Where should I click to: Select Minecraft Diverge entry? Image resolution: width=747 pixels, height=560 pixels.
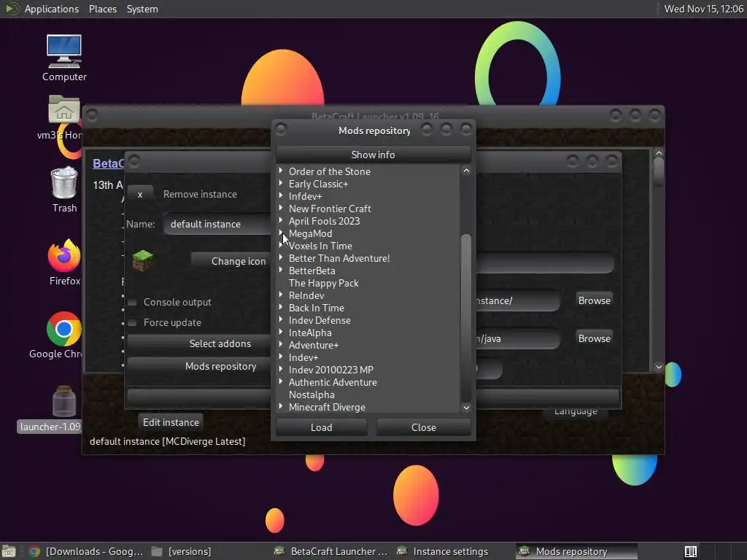pos(327,407)
